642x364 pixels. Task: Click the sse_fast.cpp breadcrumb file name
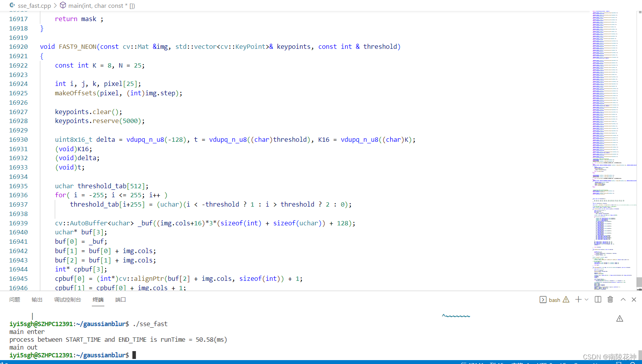coord(34,5)
